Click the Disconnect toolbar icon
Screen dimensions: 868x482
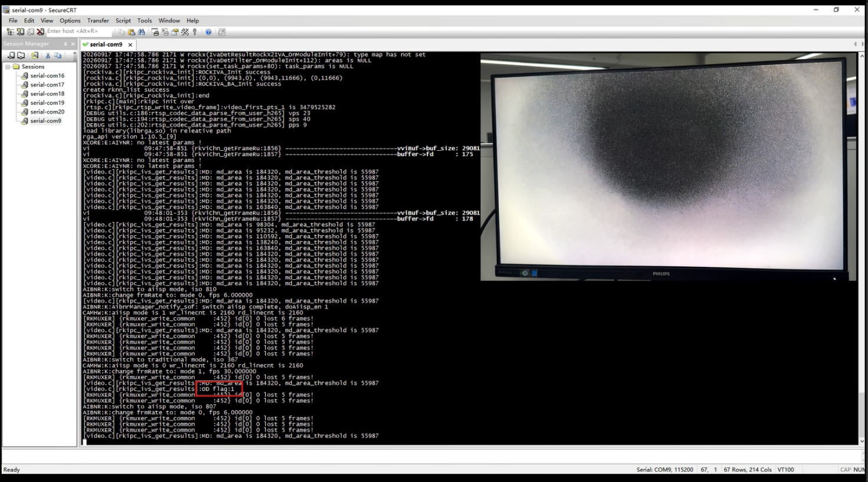[40, 32]
